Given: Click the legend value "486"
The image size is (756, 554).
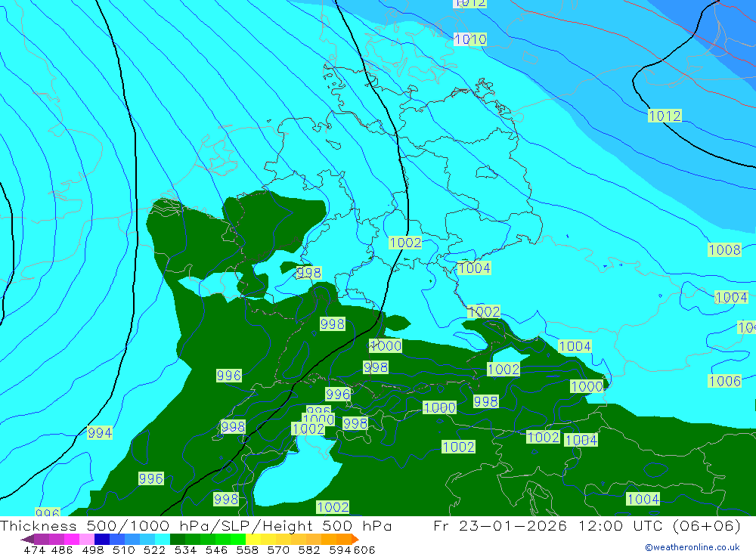Looking at the screenshot, I should [x=62, y=549].
